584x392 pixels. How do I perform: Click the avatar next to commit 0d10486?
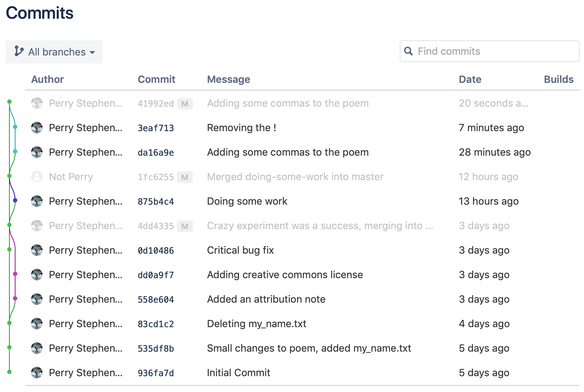coord(37,250)
